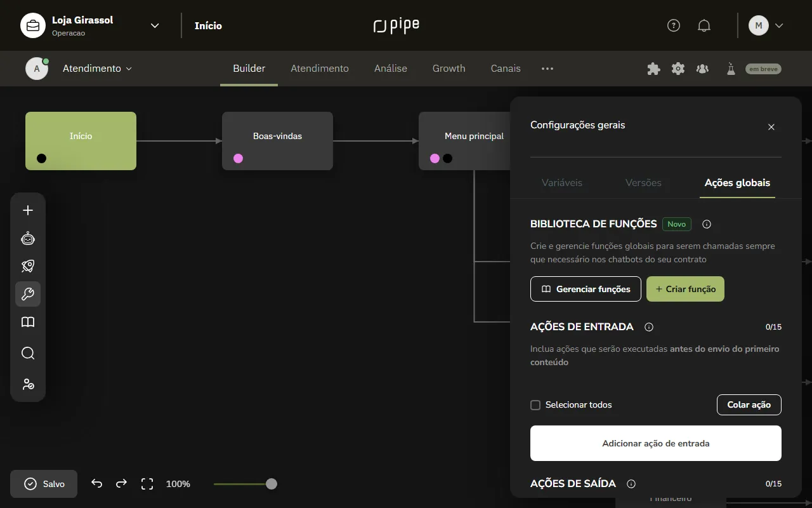812x508 pixels.
Task: Open the user profile M menu
Action: click(766, 25)
